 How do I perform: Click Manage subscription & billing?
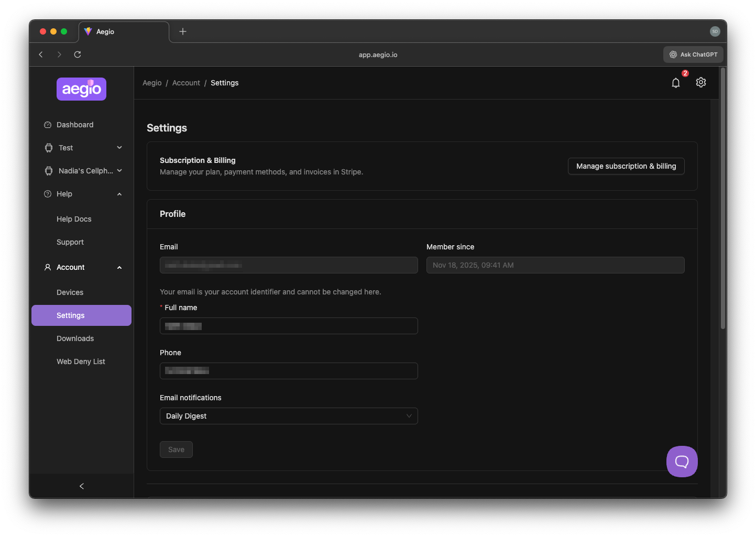626,166
